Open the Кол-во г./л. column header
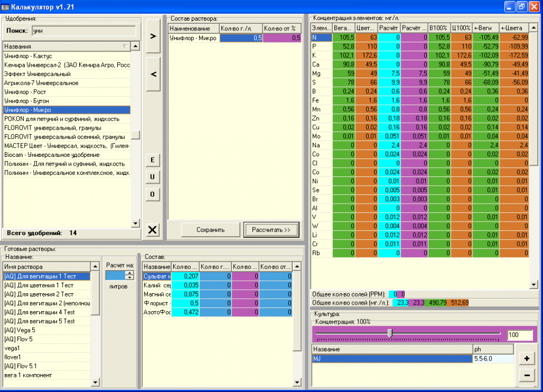This screenshot has width=543, height=392. click(x=241, y=28)
